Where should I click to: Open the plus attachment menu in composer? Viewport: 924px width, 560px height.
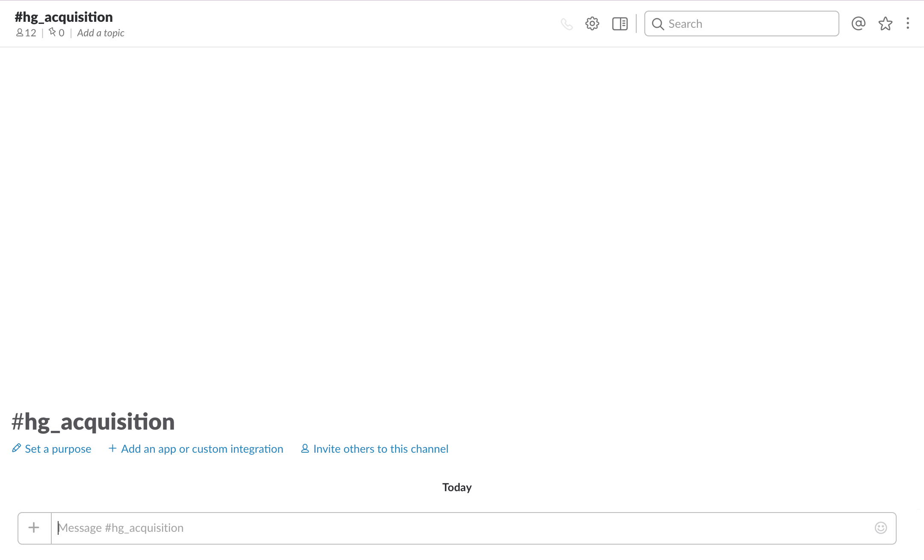(34, 528)
